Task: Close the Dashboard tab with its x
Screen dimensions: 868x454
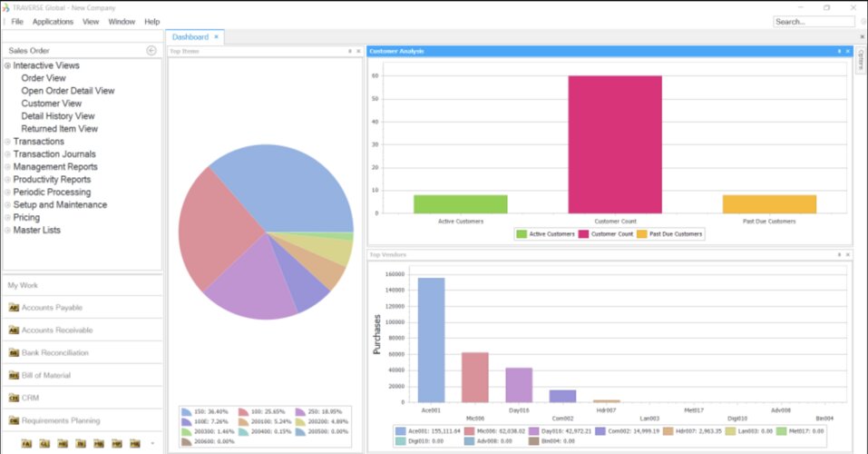Action: [x=217, y=36]
